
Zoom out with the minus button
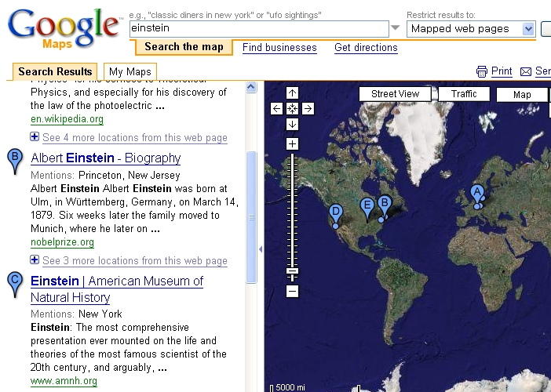click(x=292, y=292)
